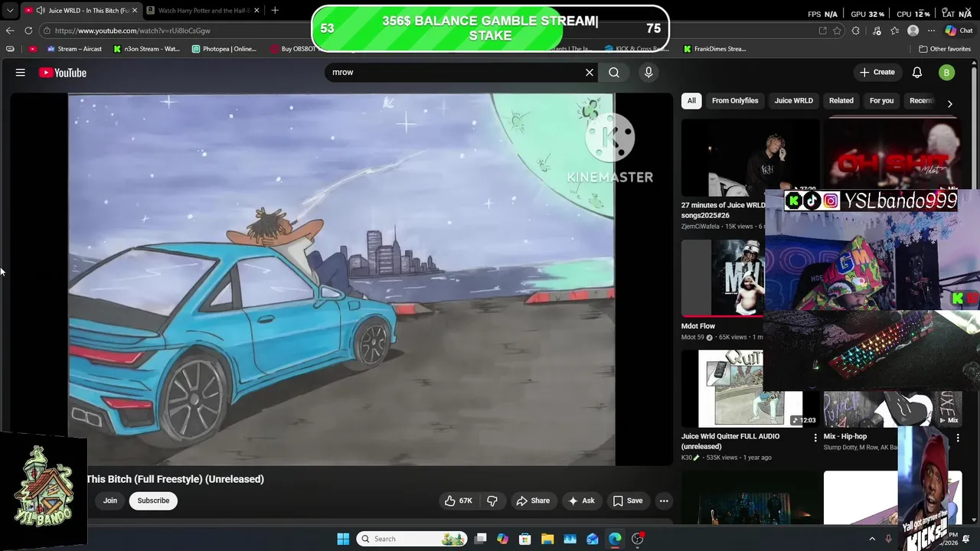Open options for Mix - Hip-hop

pos(957,438)
